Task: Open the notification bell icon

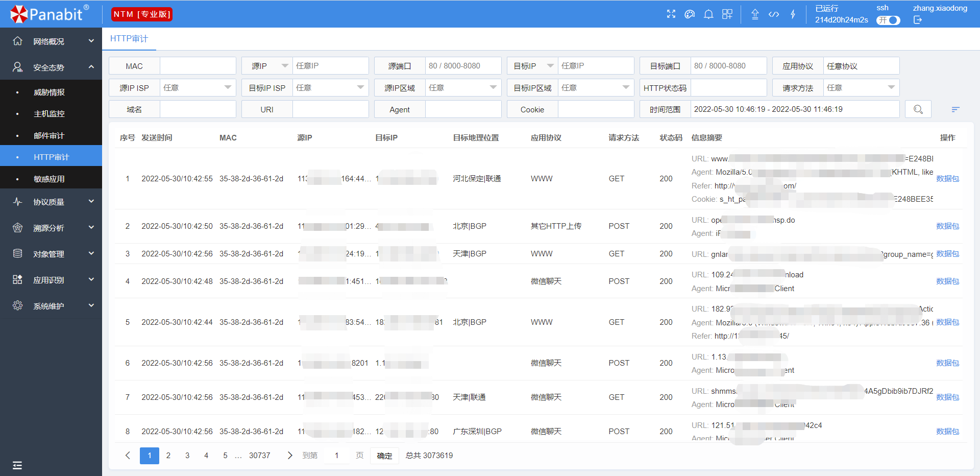Action: click(708, 14)
